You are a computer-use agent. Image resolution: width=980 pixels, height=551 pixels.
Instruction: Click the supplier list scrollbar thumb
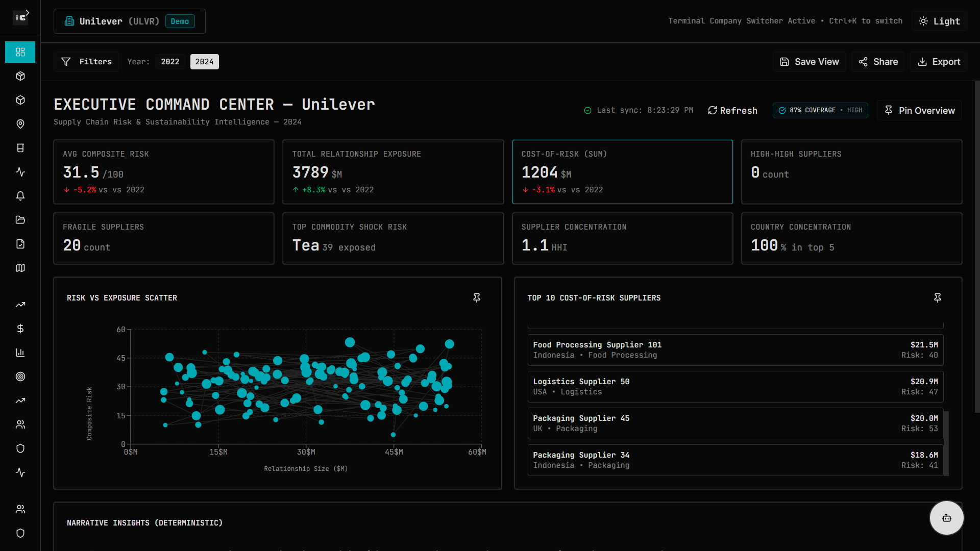[x=946, y=443]
